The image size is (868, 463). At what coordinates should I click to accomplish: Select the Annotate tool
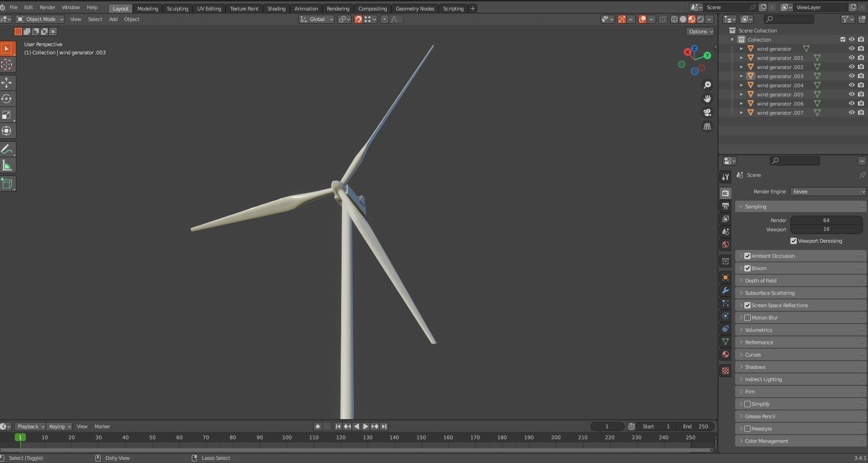(7, 149)
